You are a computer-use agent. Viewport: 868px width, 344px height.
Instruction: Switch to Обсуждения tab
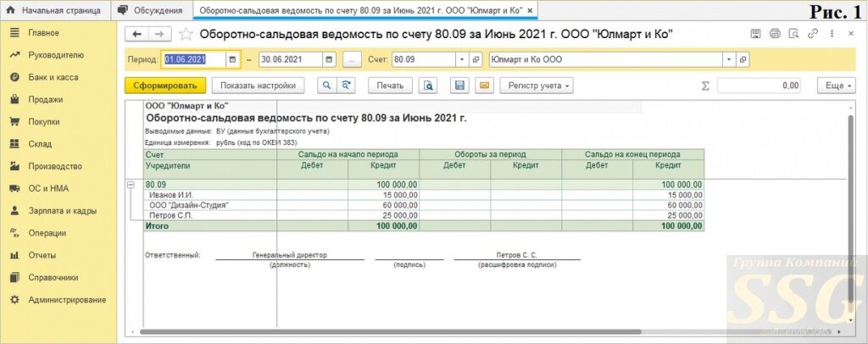[152, 10]
